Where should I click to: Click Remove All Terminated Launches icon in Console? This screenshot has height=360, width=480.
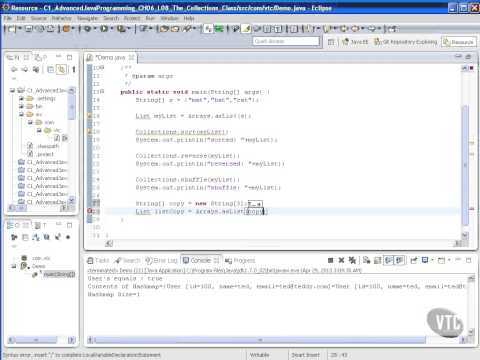[x=352, y=260]
